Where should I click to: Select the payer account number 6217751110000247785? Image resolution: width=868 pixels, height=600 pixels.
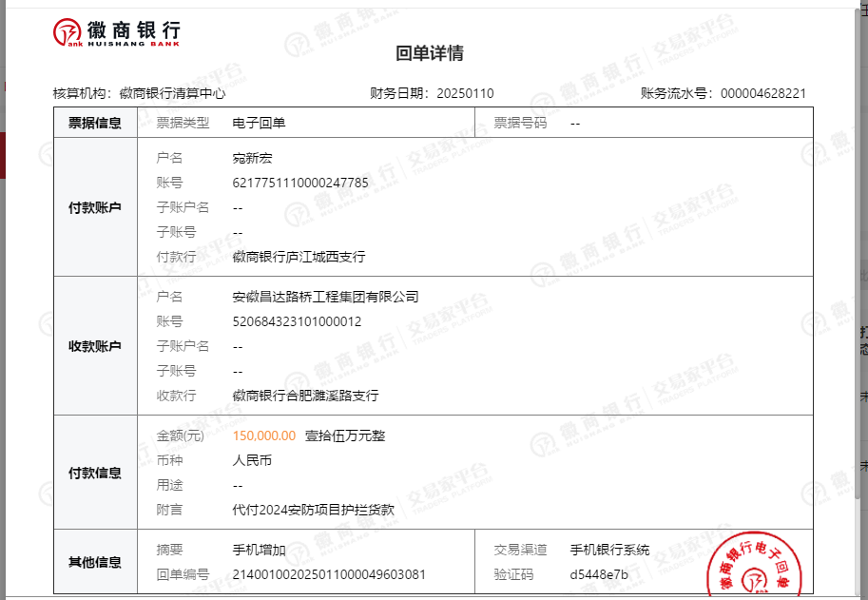300,183
